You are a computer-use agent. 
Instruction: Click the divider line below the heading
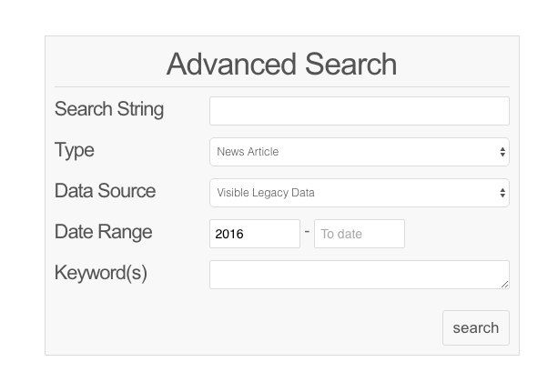tap(281, 87)
